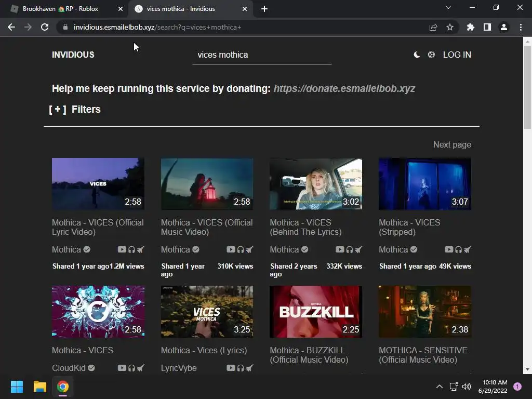Go to Next page of results
Viewport: 532px width, 399px height.
point(452,144)
